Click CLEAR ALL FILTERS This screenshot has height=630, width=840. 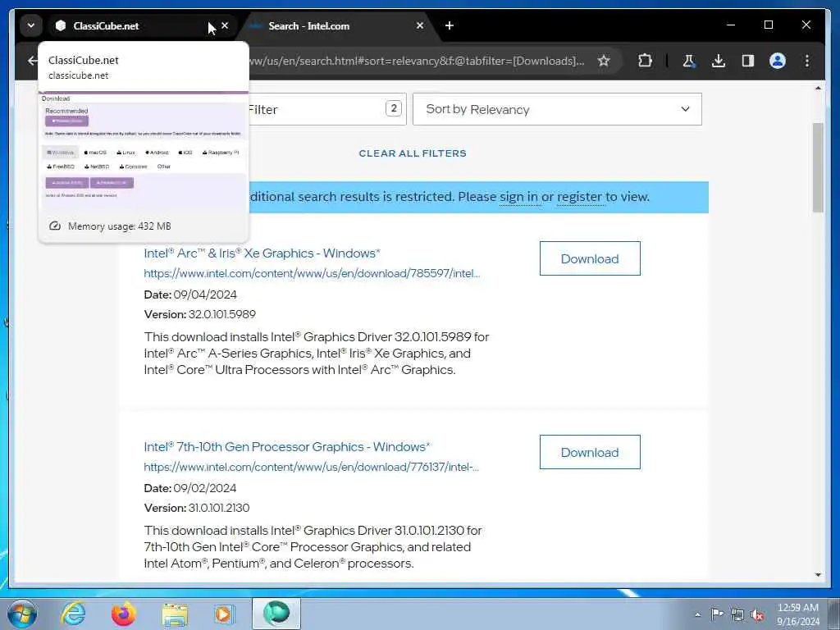click(x=413, y=153)
